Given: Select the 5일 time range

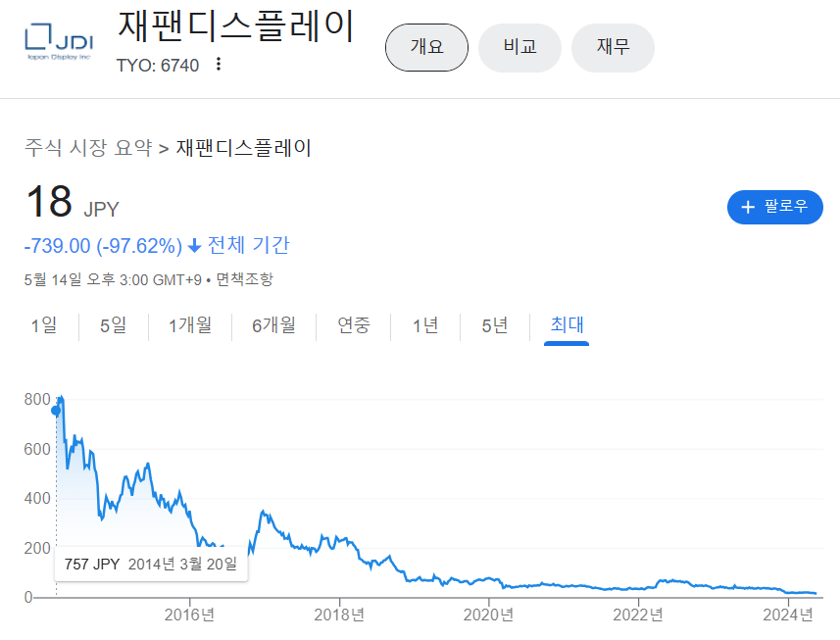Looking at the screenshot, I should tap(113, 325).
